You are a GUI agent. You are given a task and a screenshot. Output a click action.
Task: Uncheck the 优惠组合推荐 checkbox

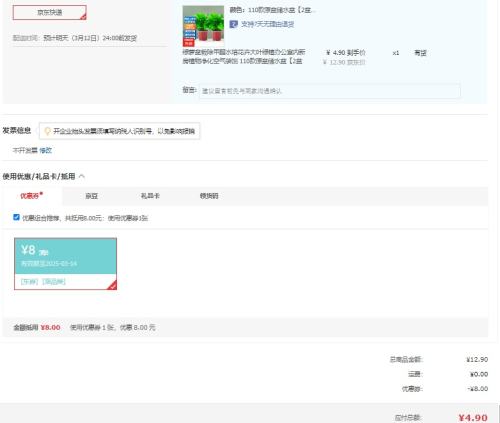(x=16, y=217)
